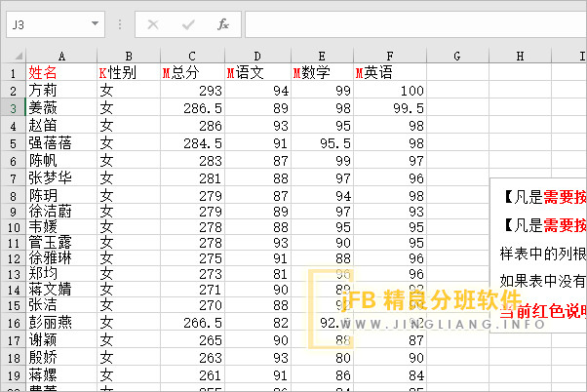Click the header cell K性别
Image resolution: width=587 pixels, height=392 pixels.
129,72
